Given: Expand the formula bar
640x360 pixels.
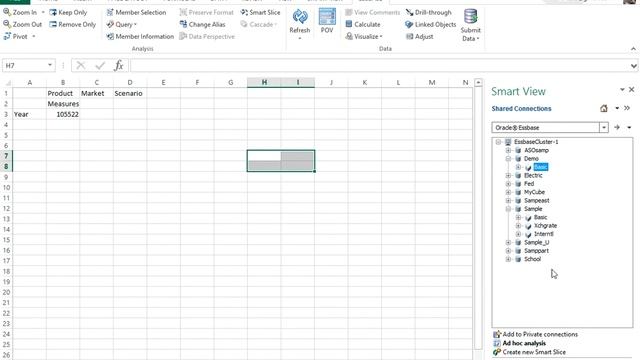Looking at the screenshot, I should (633, 65).
